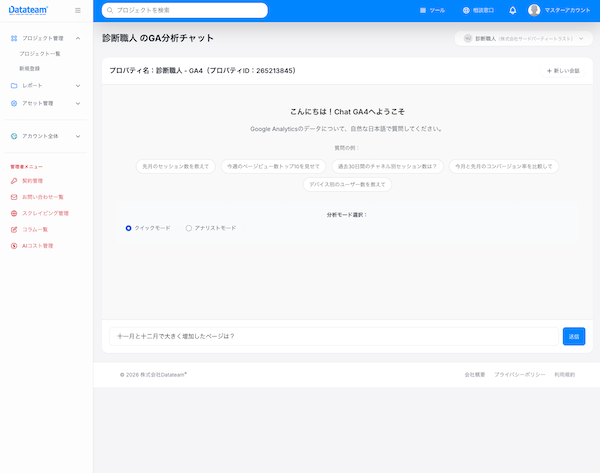600x473 pixels.
Task: Click the © 2026 株式会社Datateam copyright text
Action: tap(153, 375)
